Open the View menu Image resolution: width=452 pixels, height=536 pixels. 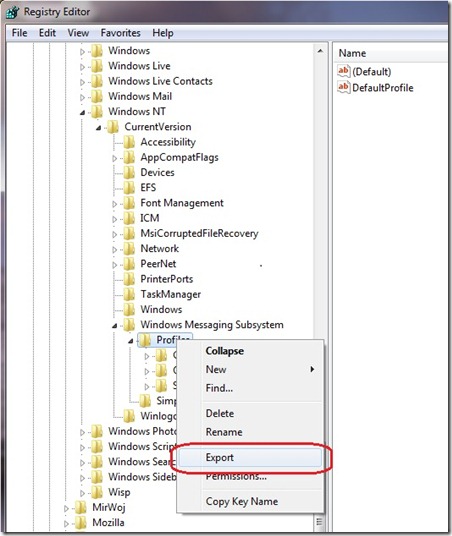pyautogui.click(x=78, y=33)
